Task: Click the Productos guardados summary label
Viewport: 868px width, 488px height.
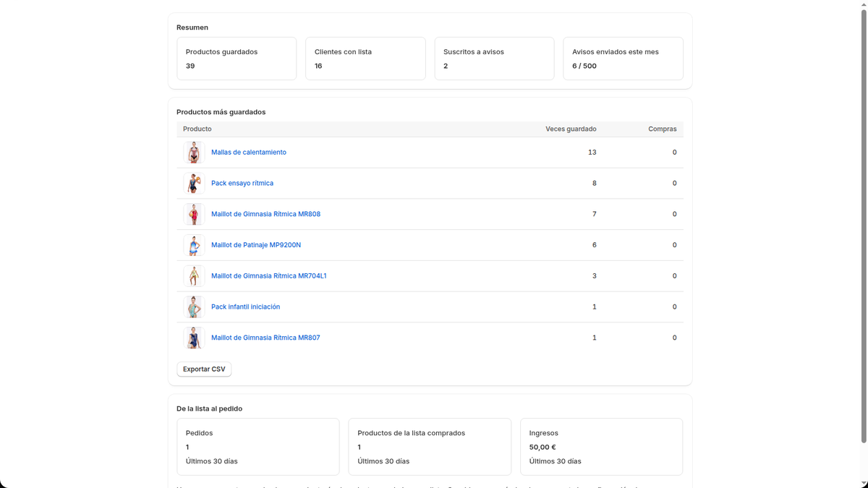Action: [x=221, y=52]
